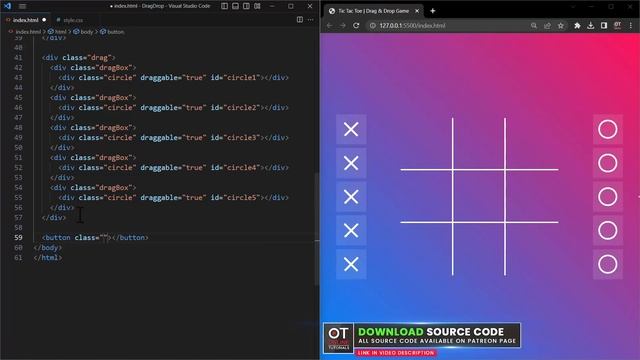This screenshot has width=640, height=360.
Task: Click the third circle piece
Action: point(608,197)
